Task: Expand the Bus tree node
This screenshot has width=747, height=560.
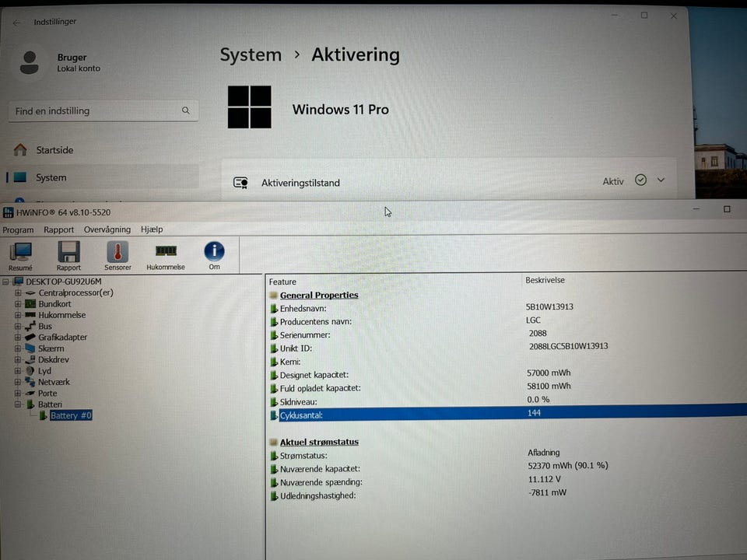Action: coord(18,326)
